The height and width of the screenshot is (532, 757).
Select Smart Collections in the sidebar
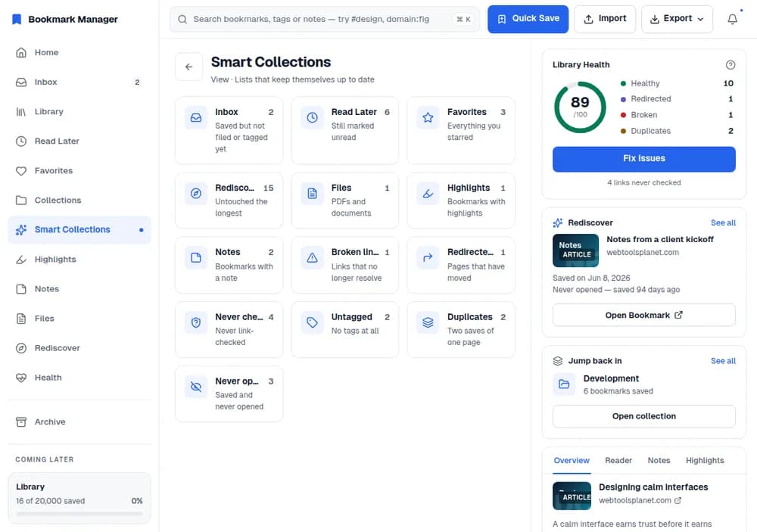(79, 230)
